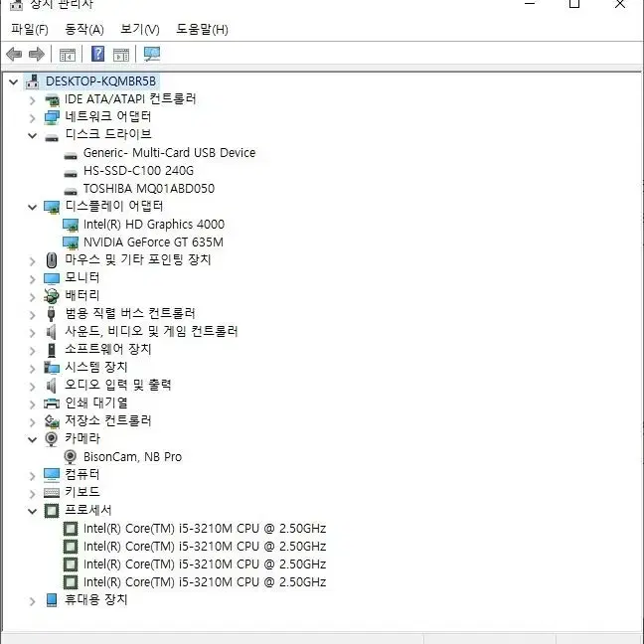Screen dimensions: 644x644
Task: Expand the 모니터 node
Action: (33, 279)
